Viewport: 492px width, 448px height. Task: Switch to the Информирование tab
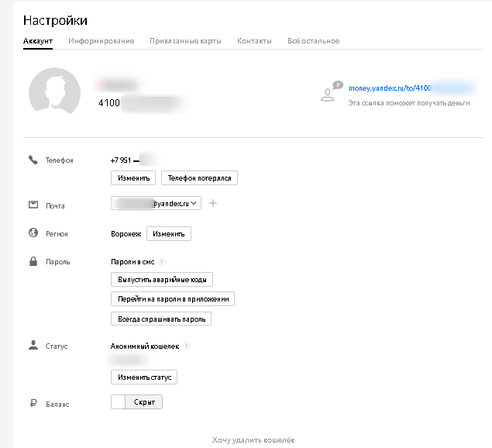tap(101, 41)
